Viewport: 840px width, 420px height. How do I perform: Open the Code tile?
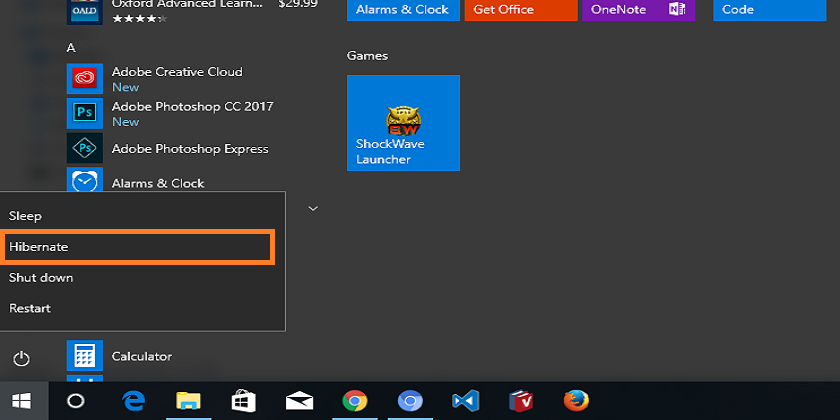tap(770, 10)
